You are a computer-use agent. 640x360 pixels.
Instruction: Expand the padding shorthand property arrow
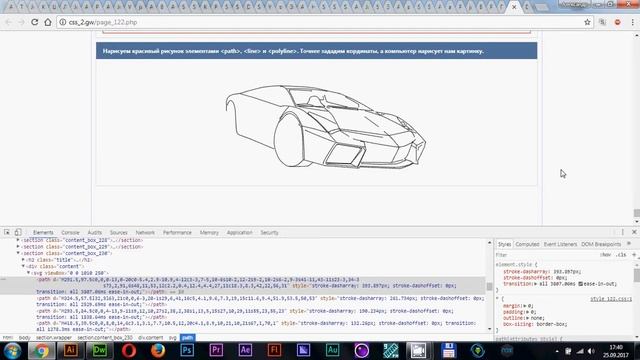pos(527,312)
